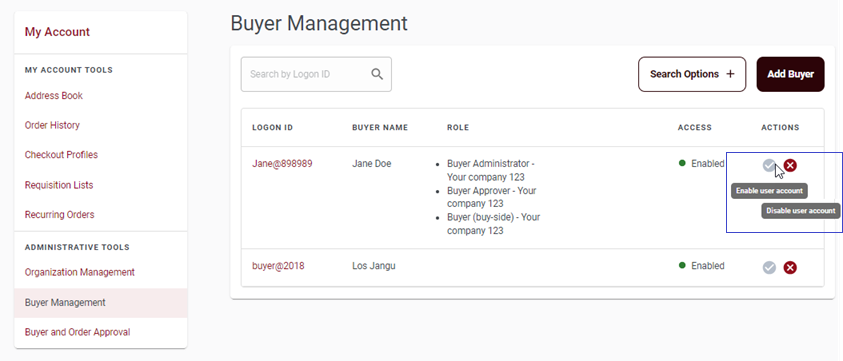
Task: Open Address Book in sidebar
Action: click(54, 96)
